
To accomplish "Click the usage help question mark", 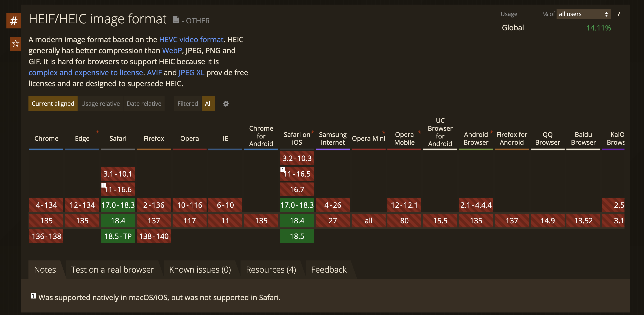I will 618,14.
